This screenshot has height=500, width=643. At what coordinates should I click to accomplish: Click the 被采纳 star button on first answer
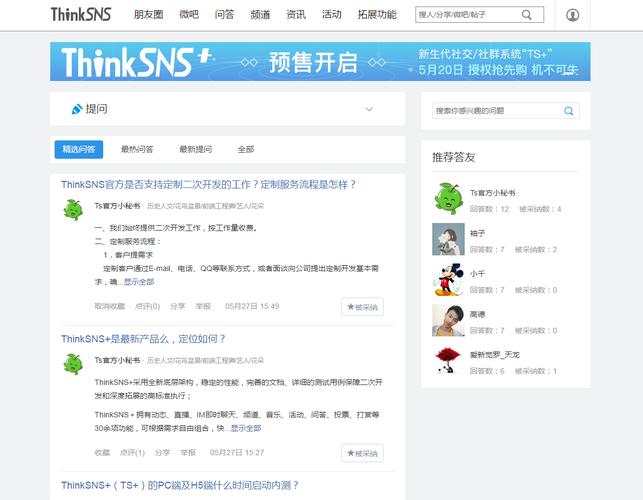click(363, 307)
